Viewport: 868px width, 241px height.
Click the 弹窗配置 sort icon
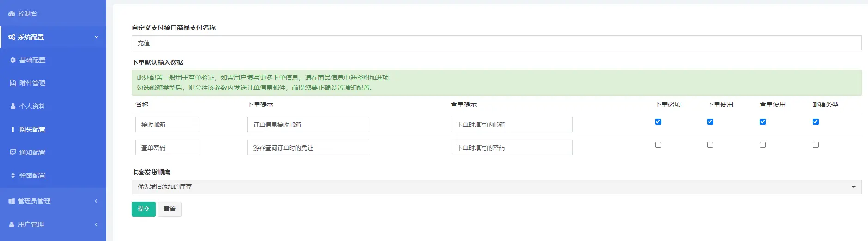[x=13, y=175]
